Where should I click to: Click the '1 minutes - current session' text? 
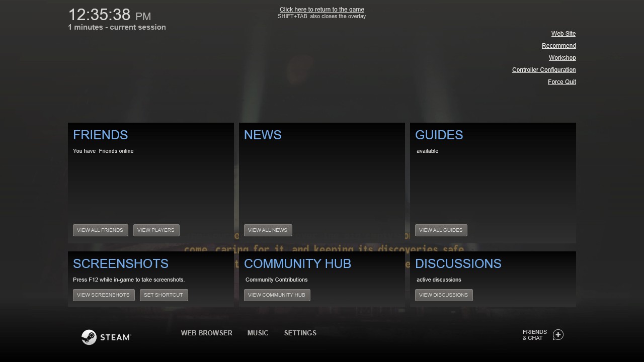coord(117,27)
